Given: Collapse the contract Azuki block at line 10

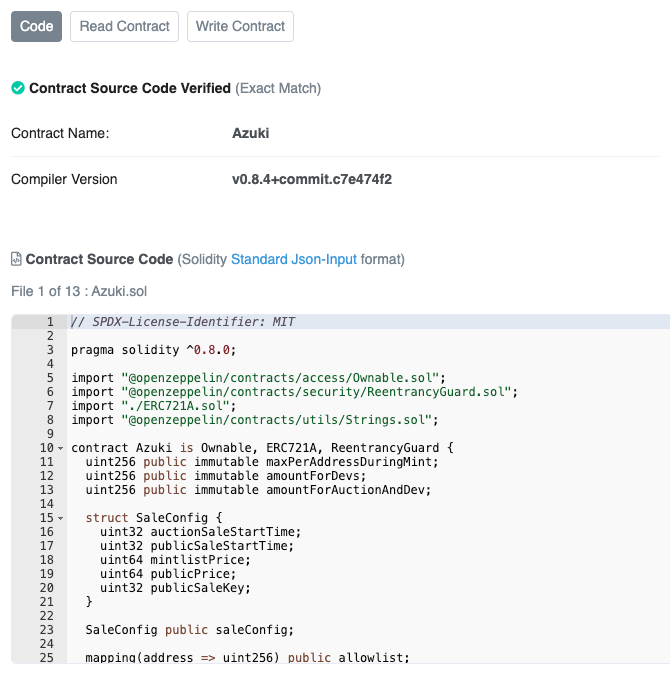Looking at the screenshot, I should 61,448.
